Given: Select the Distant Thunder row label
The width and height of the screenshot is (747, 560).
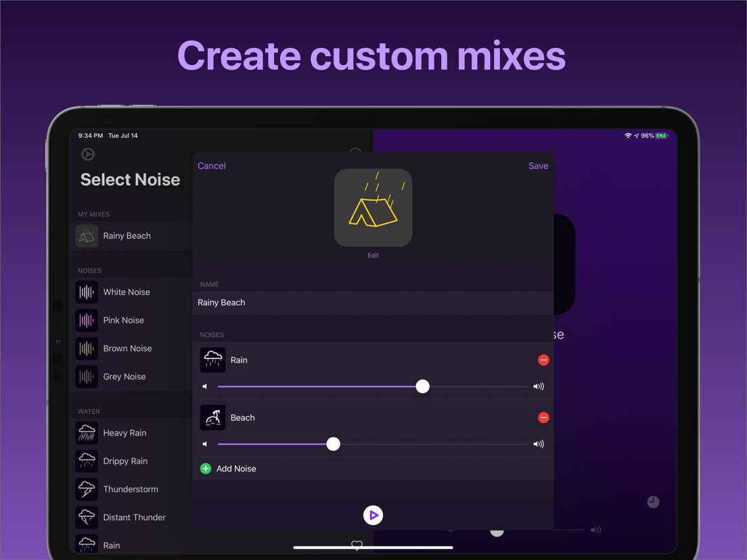Looking at the screenshot, I should 135,517.
